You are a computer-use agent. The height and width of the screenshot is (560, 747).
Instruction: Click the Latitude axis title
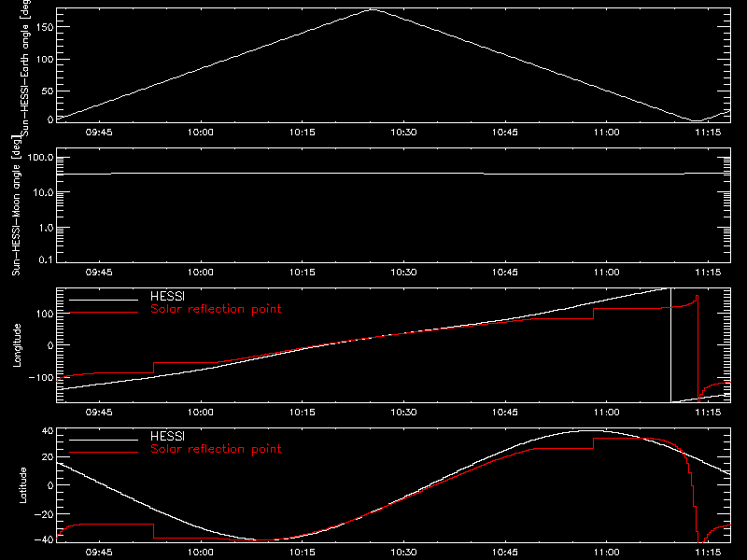tap(22, 485)
